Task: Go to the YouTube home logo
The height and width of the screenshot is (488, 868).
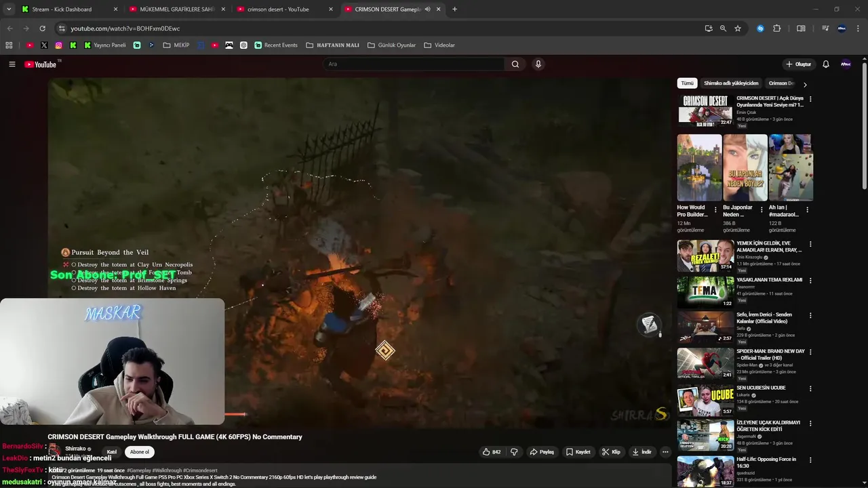Action: click(x=40, y=64)
